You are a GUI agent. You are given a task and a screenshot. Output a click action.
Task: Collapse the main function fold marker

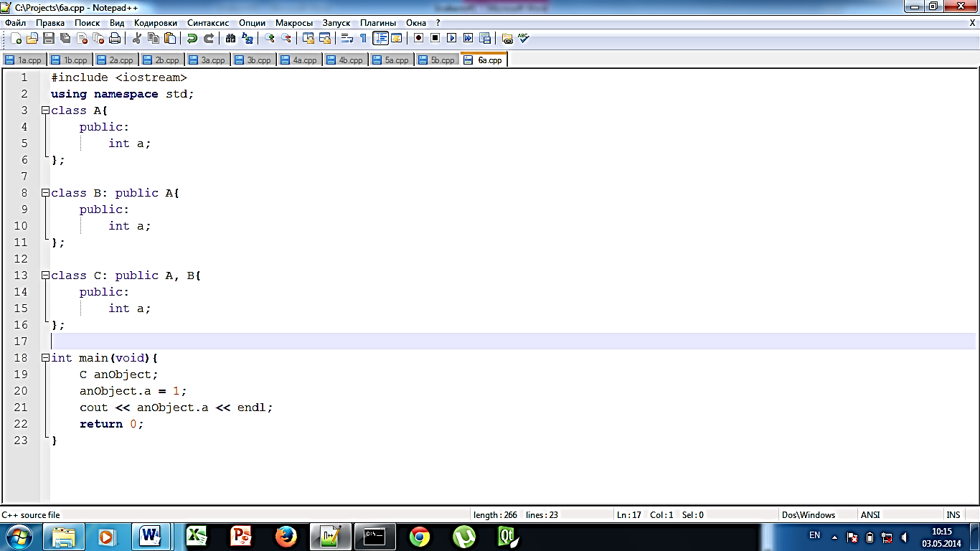point(45,358)
